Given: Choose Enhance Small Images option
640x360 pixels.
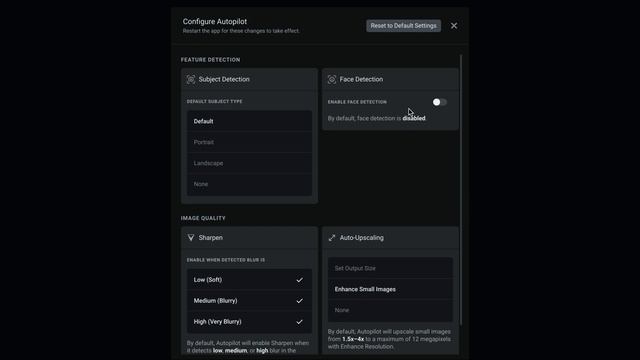Looking at the screenshot, I should tap(390, 289).
